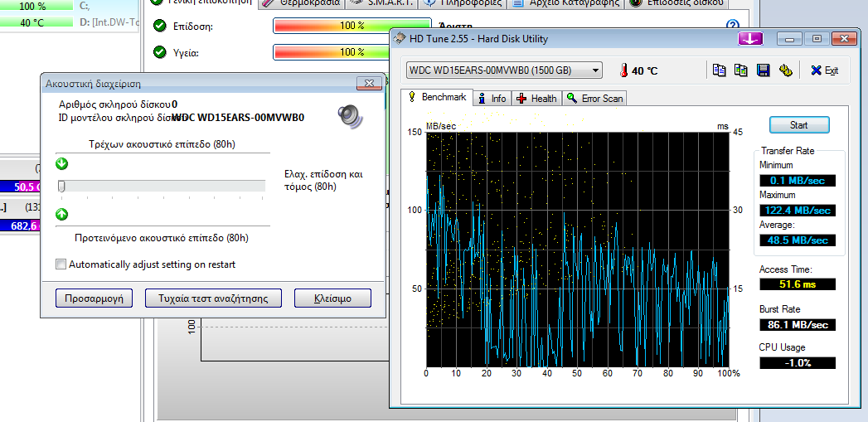Close the Ακουστική διαχείριση dialog
The image size is (868, 422).
(369, 84)
